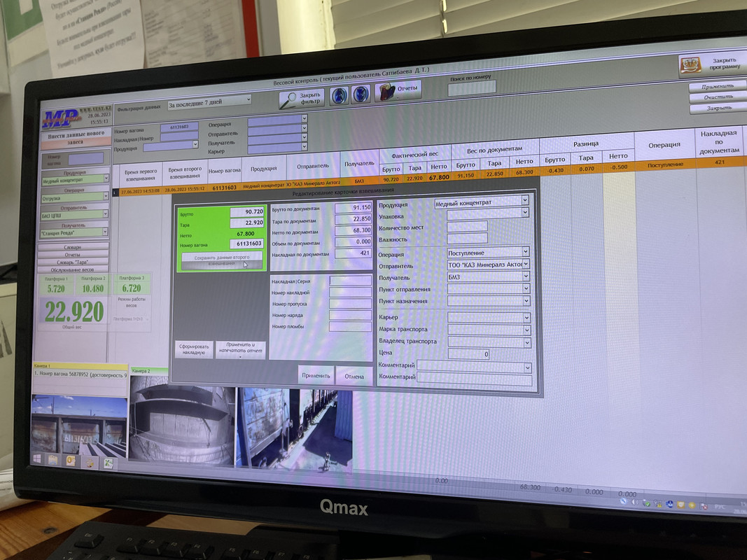Click Применить и напечатать отчет
This screenshot has width=747, height=560.
(x=241, y=349)
